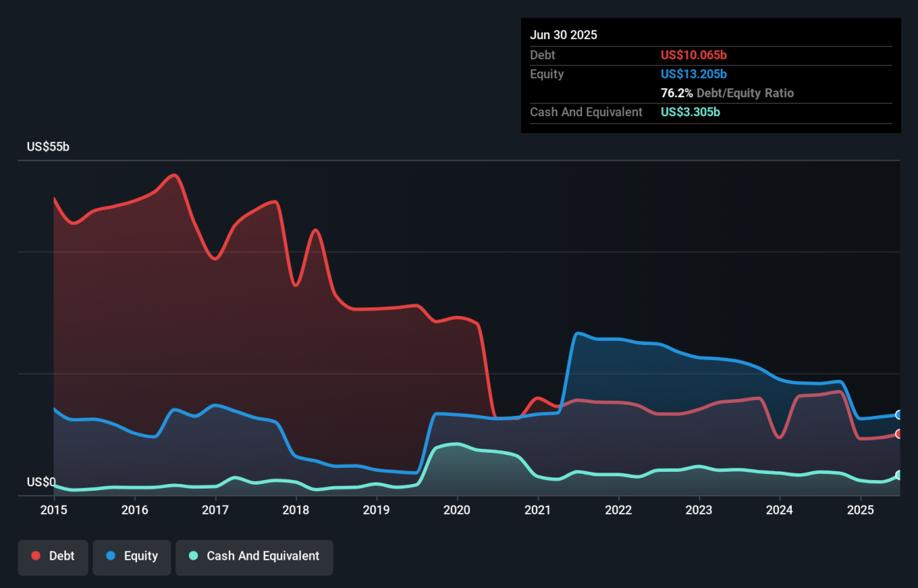Select the 2025 x-axis label
The width and height of the screenshot is (918, 588).
pyautogui.click(x=860, y=510)
